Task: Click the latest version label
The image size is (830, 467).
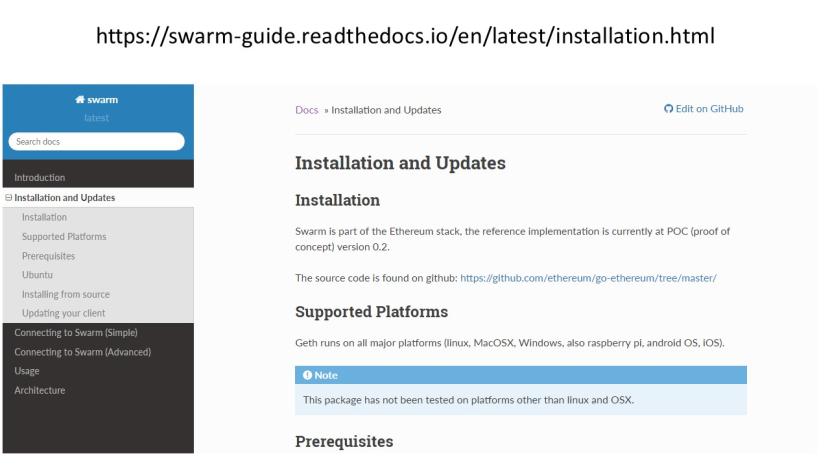Action: [96, 118]
